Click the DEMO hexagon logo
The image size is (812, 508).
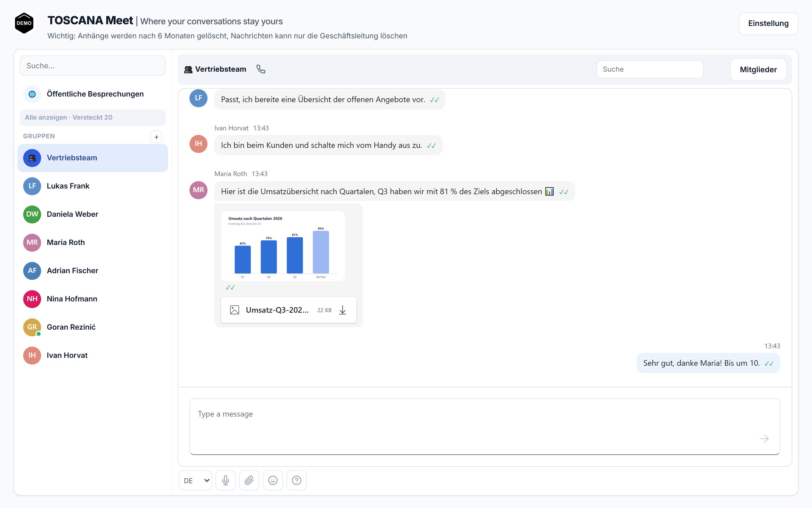coord(24,23)
